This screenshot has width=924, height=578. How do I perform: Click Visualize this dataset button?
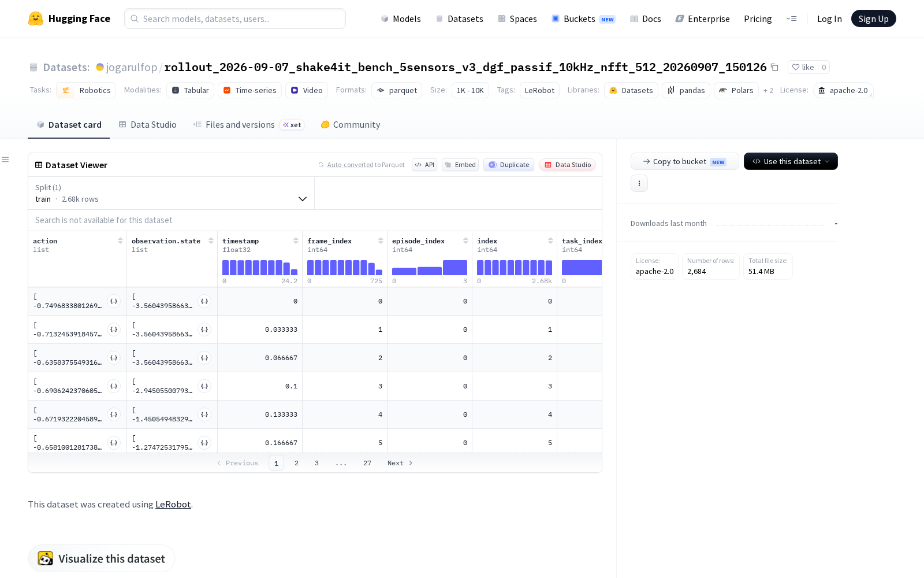tap(102, 558)
